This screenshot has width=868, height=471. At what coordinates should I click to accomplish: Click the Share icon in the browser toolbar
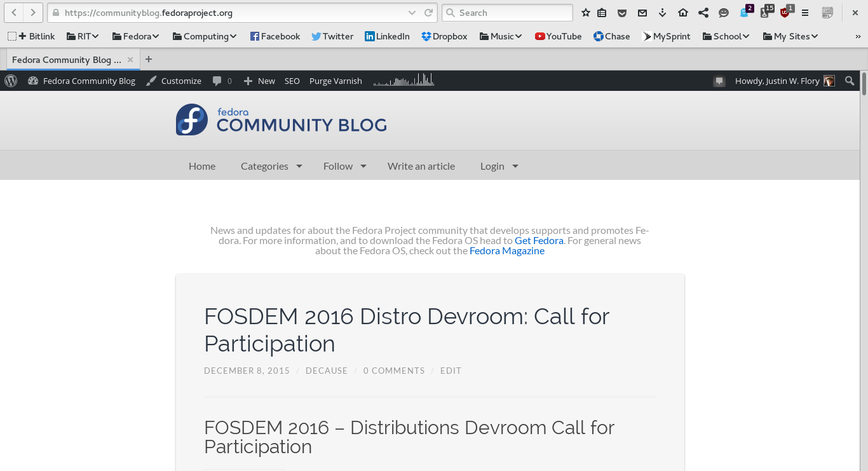pos(703,13)
